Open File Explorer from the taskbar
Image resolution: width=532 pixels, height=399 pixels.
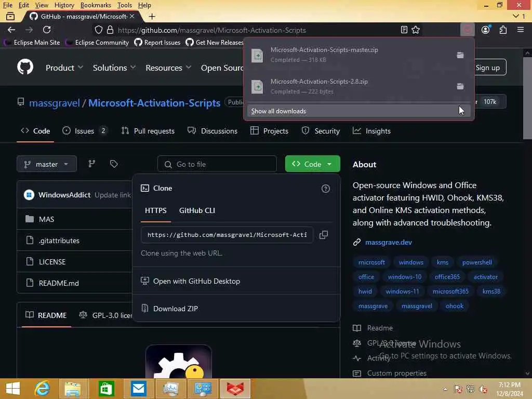pos(73,389)
